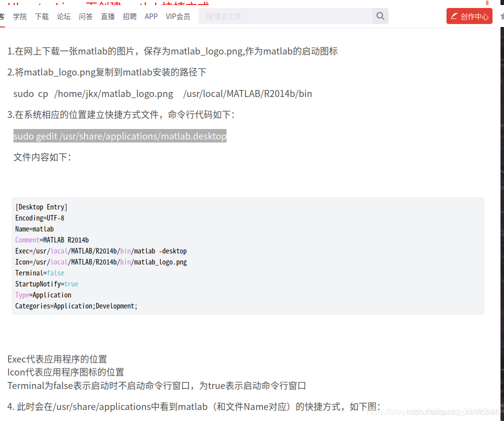Viewport: 504px width, 421px height.
Task: Focus the 搜博主文章 search field
Action: click(x=285, y=16)
